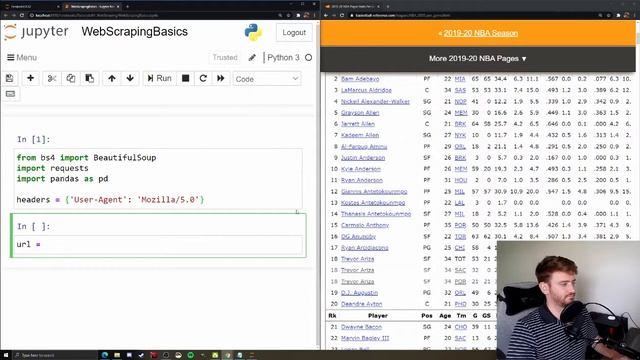
Task: Open Giannis Antetokounmpo player link
Action: click(374, 191)
